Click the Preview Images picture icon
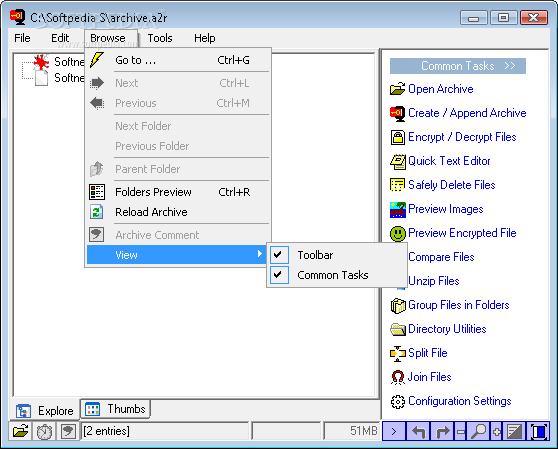Image resolution: width=558 pixels, height=449 pixels. pyautogui.click(x=398, y=210)
